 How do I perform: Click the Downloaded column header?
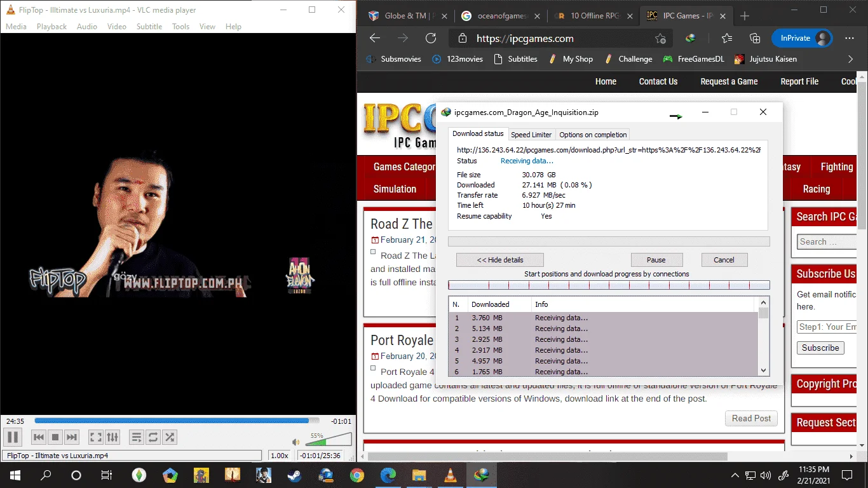[499, 304]
